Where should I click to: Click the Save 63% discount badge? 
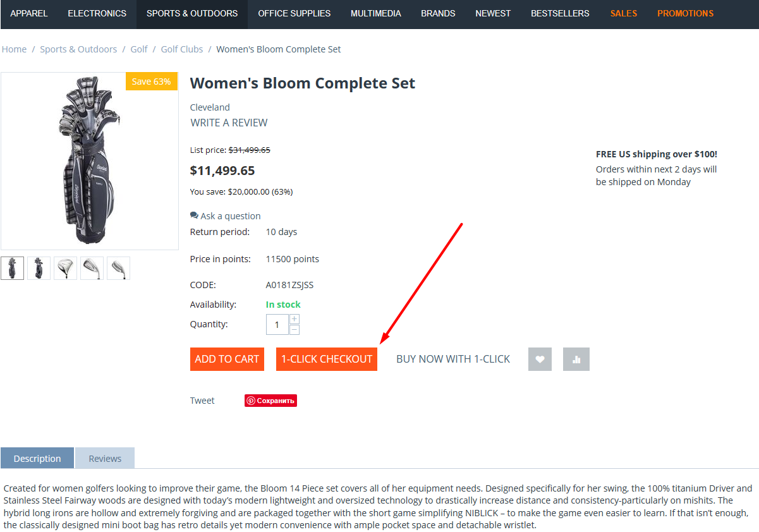(x=152, y=82)
